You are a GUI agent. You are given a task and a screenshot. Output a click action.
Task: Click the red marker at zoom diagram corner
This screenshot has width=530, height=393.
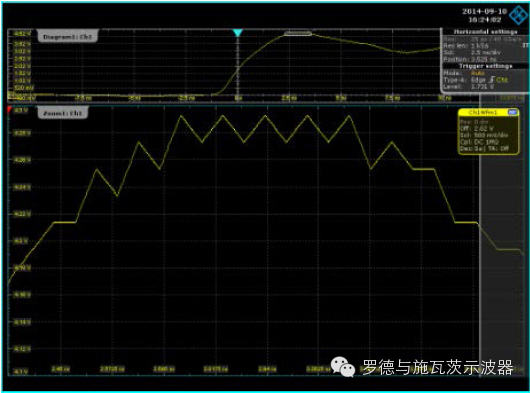click(9, 109)
